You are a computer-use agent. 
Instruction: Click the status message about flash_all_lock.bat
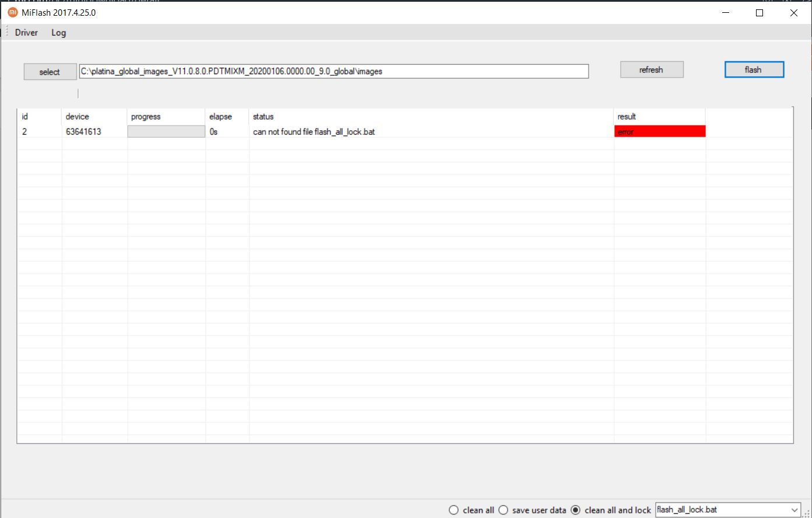coord(314,132)
